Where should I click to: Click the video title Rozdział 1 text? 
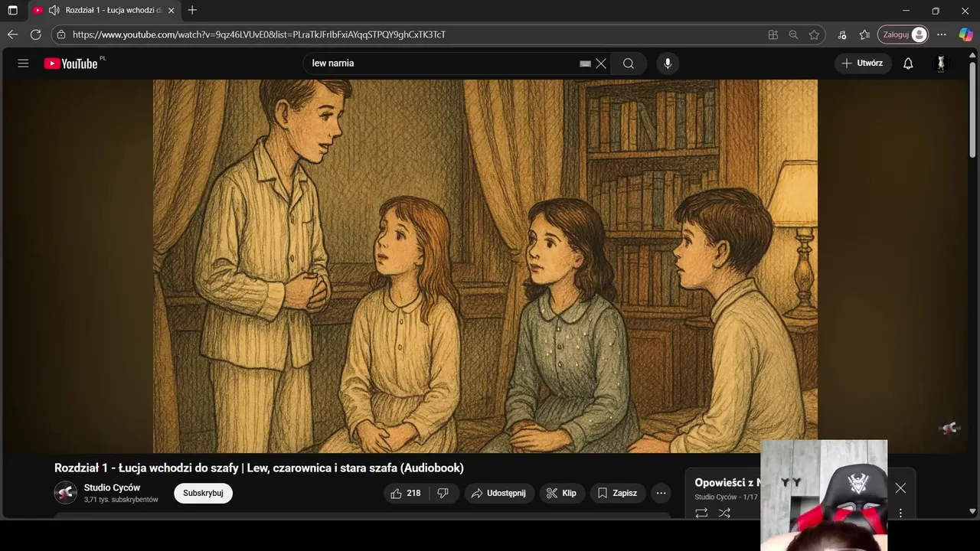(x=259, y=468)
